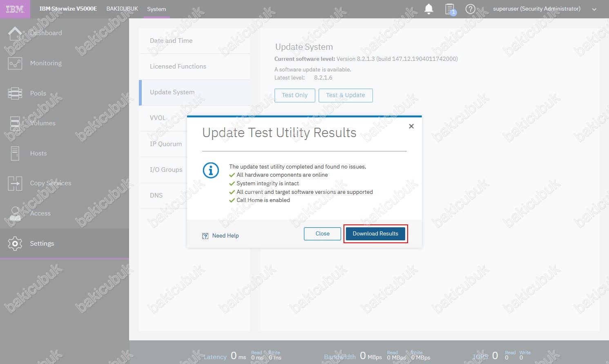Select the IP Quorum tab
This screenshot has height=364, width=609.
[x=163, y=144]
